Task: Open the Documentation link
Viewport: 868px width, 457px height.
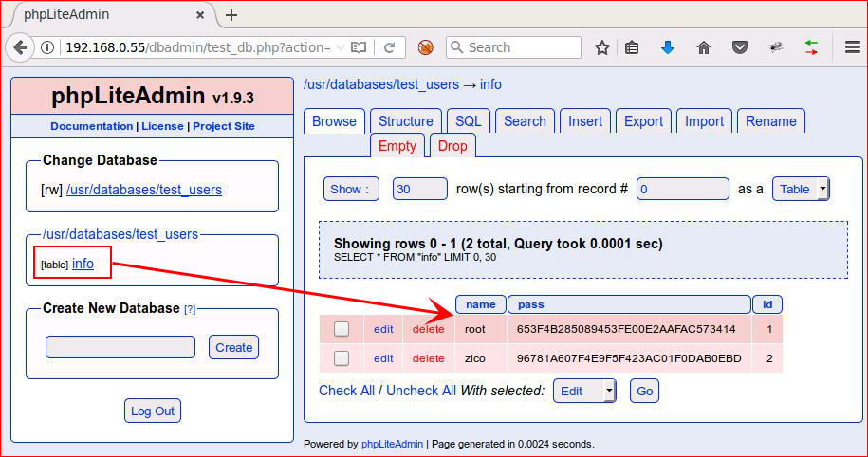Action: coord(91,126)
